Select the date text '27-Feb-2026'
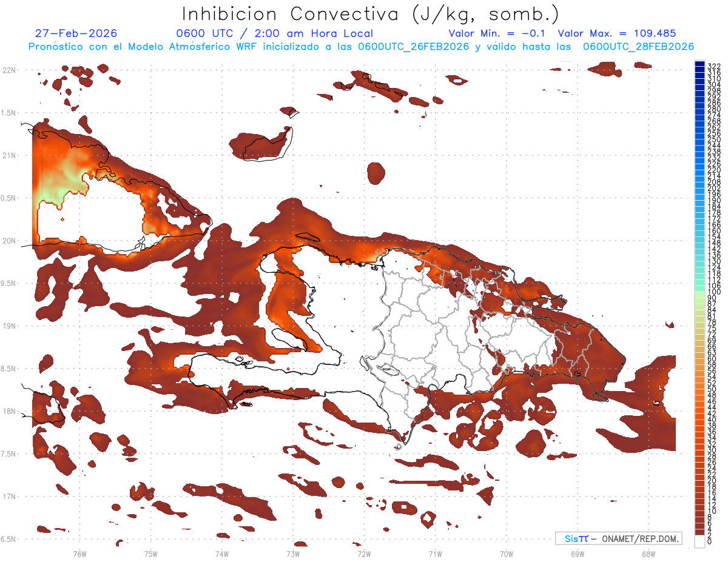This screenshot has height=562, width=728. click(x=76, y=33)
